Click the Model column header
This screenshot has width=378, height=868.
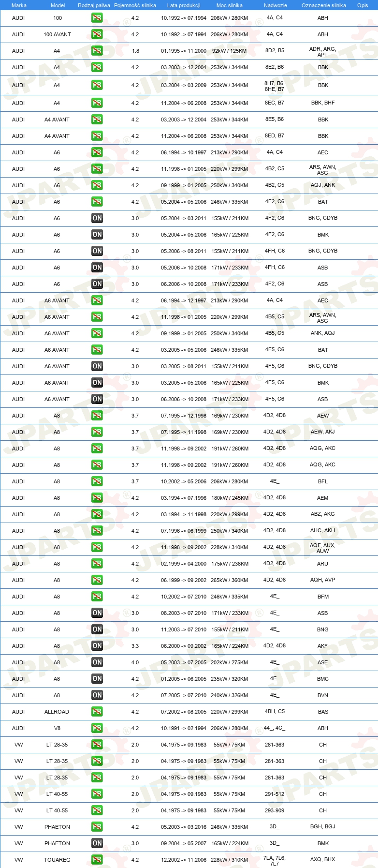click(58, 5)
